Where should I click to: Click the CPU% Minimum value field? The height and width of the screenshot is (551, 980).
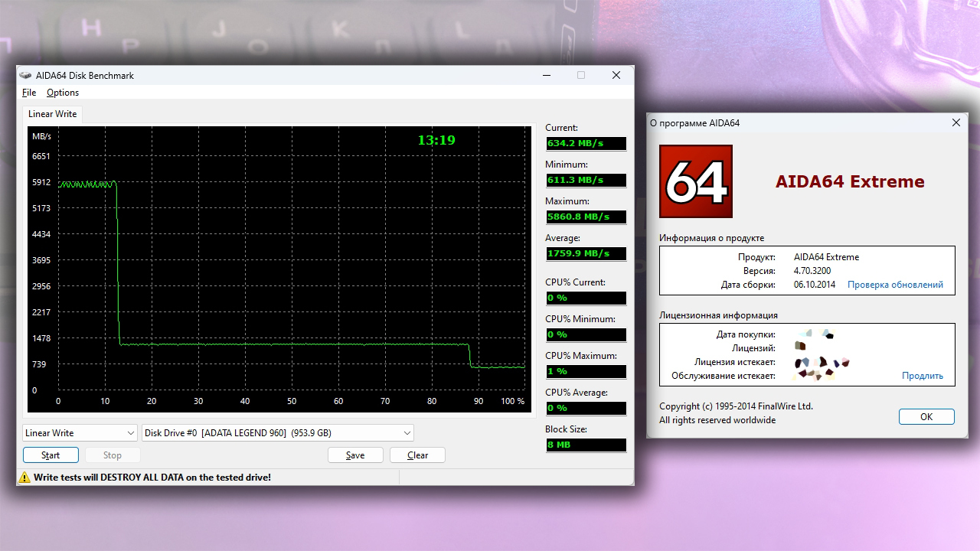[586, 335]
